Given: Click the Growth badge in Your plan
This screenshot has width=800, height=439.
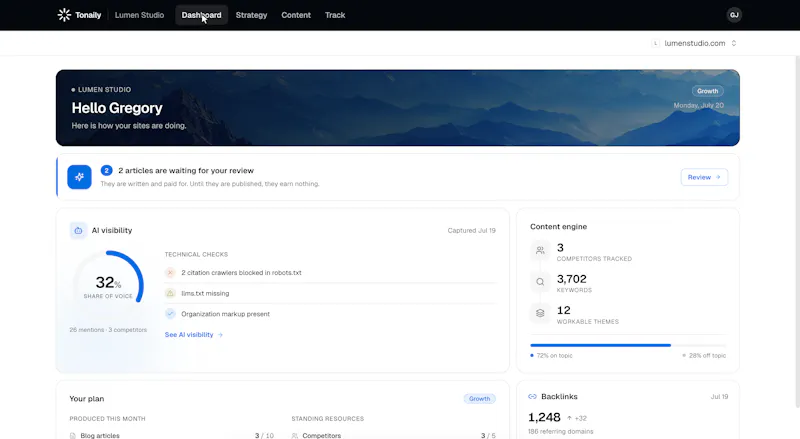Looking at the screenshot, I should coord(480,399).
